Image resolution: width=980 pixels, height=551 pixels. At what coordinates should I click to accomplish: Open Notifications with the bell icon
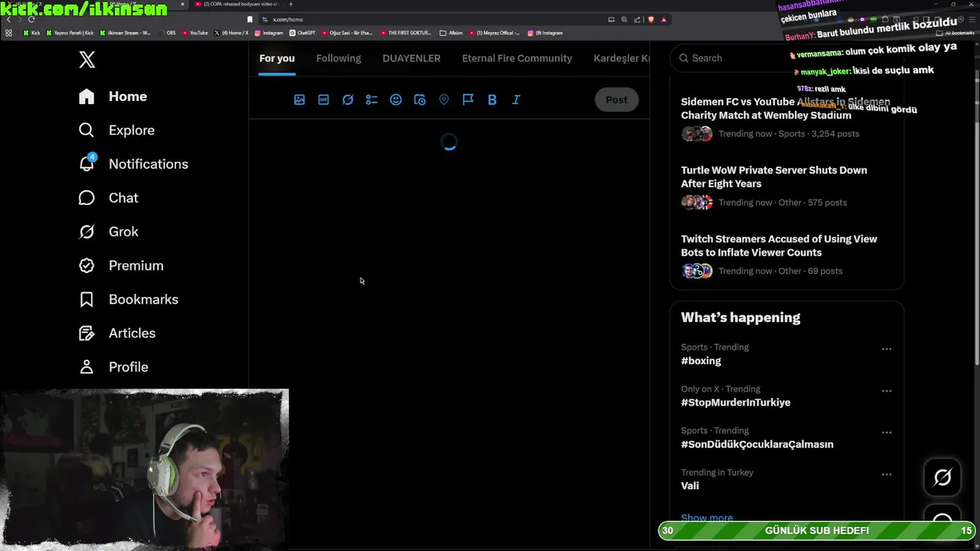133,164
